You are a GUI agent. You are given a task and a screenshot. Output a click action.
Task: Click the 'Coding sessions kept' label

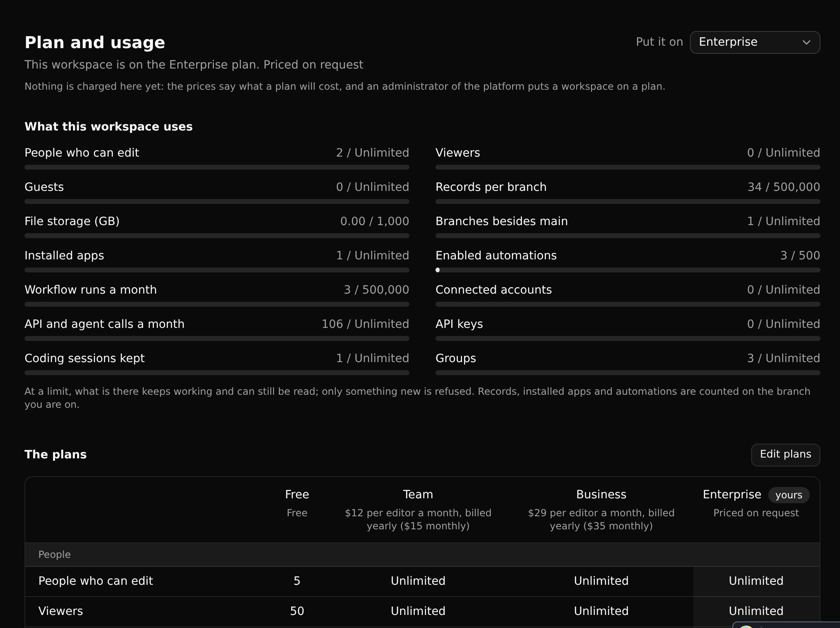pyautogui.click(x=84, y=358)
